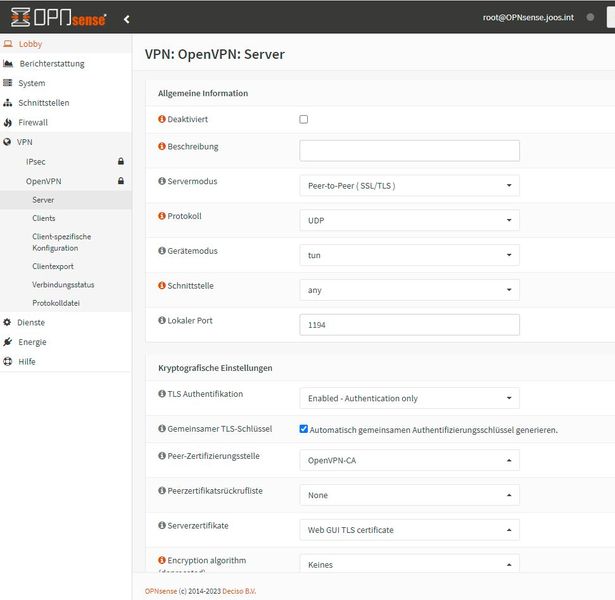Show help info for Encryption algorithm
This screenshot has width=615, height=600.
pyautogui.click(x=162, y=560)
